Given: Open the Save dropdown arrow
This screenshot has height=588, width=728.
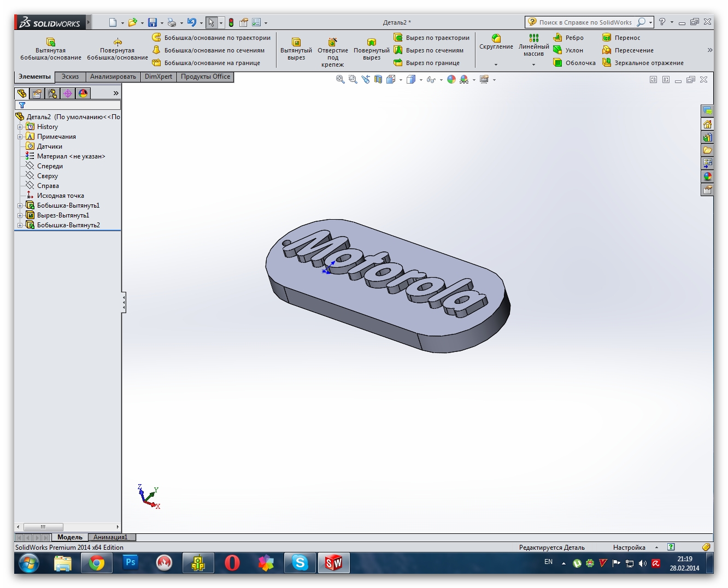Looking at the screenshot, I should (x=162, y=23).
